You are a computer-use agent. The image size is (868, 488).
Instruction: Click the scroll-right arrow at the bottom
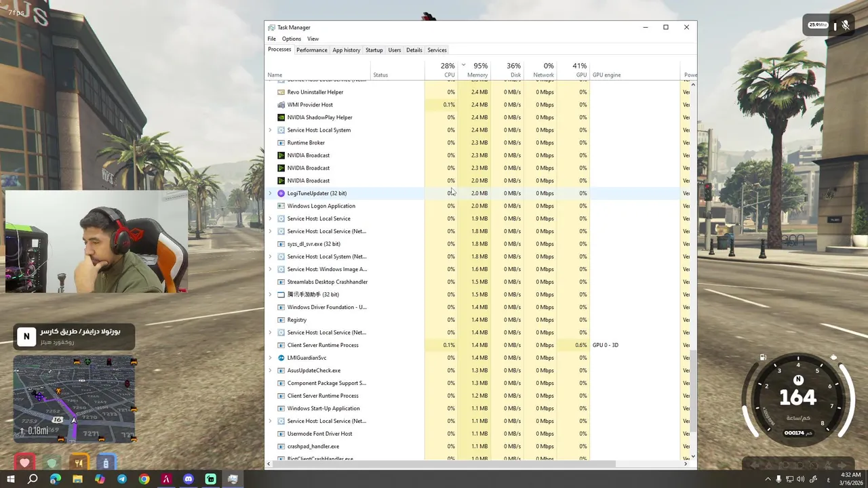(x=686, y=464)
